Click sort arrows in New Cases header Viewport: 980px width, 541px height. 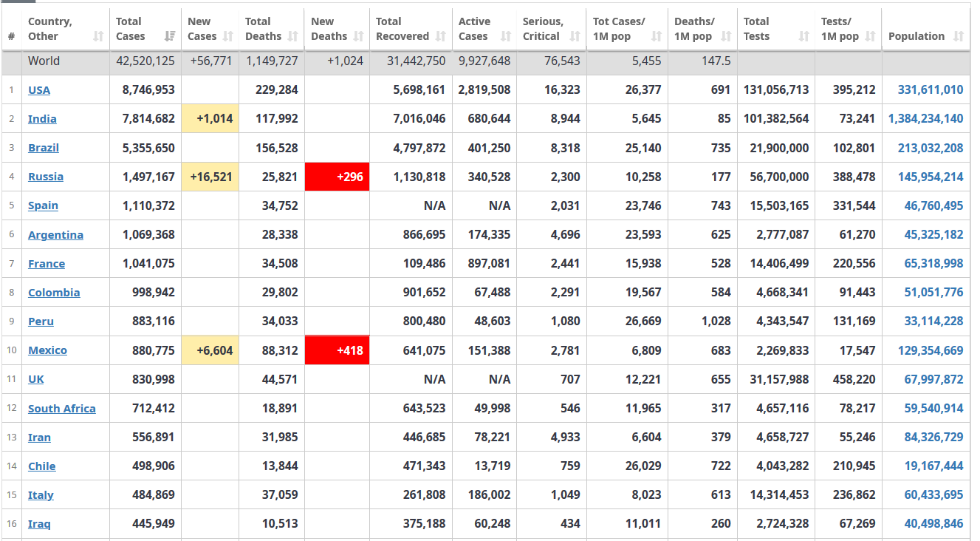pos(228,36)
